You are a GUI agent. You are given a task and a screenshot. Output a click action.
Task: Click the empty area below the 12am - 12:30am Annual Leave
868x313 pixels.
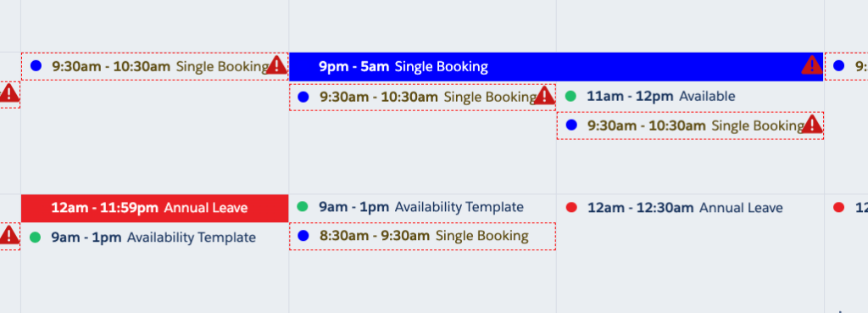coord(690,265)
